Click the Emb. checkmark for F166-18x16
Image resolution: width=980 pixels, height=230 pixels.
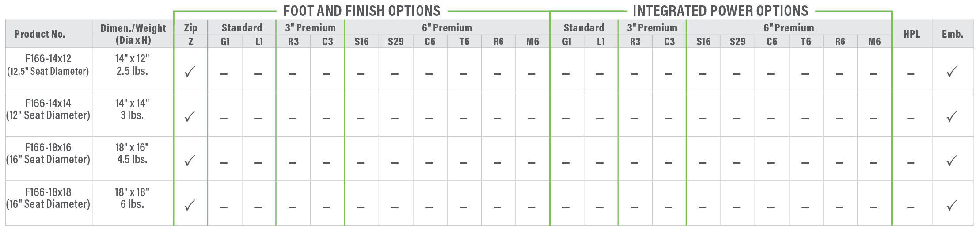pos(952,161)
